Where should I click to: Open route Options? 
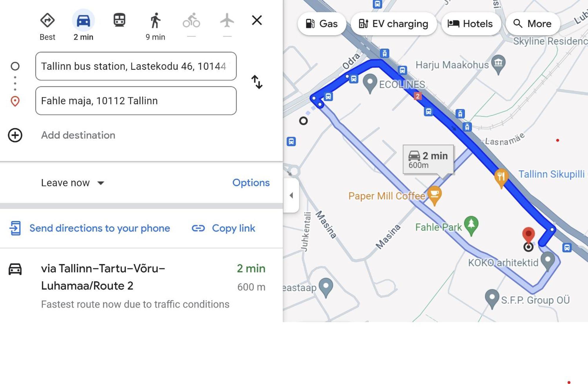click(251, 182)
